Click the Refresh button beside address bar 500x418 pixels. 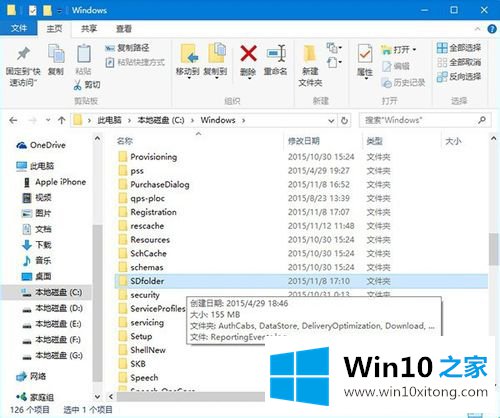click(x=344, y=121)
